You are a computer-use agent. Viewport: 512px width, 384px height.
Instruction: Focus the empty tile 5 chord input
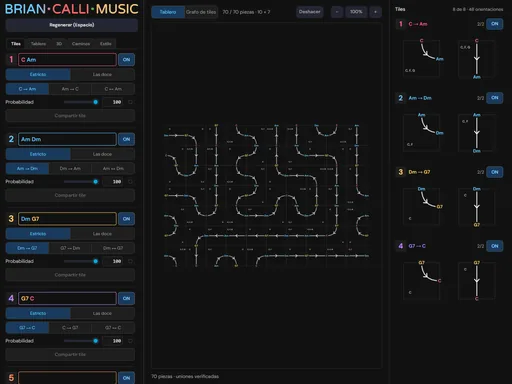pos(67,378)
